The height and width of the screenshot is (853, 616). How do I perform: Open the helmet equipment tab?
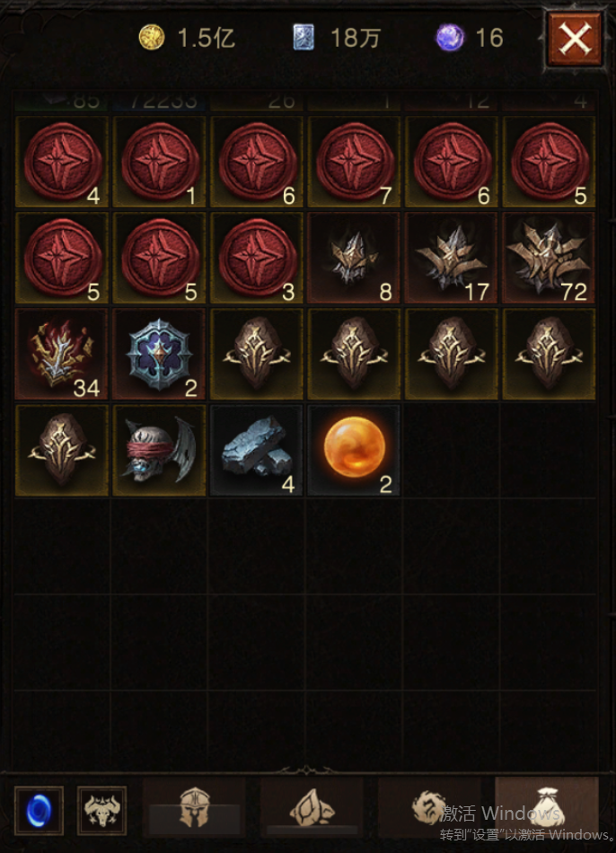[194, 808]
